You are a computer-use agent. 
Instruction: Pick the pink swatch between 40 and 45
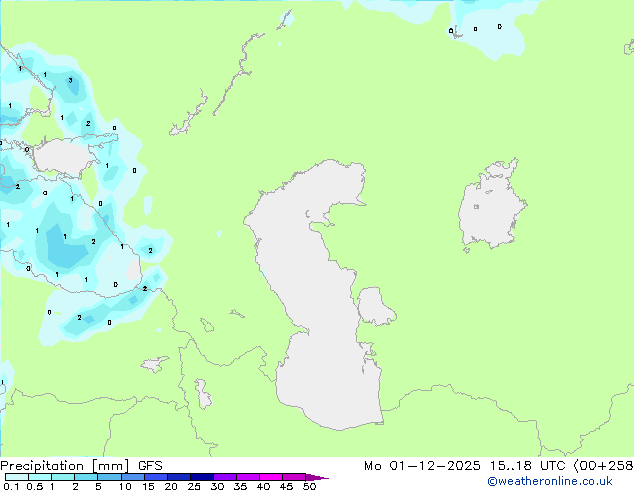[x=271, y=477]
